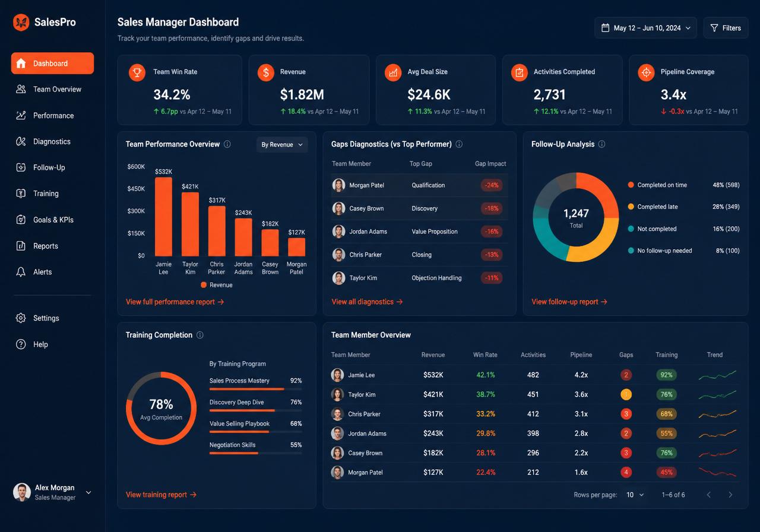Screen dimensions: 760x532
Task: Open the May 12 – Jun 10, 2024 date picker
Action: tap(645, 28)
